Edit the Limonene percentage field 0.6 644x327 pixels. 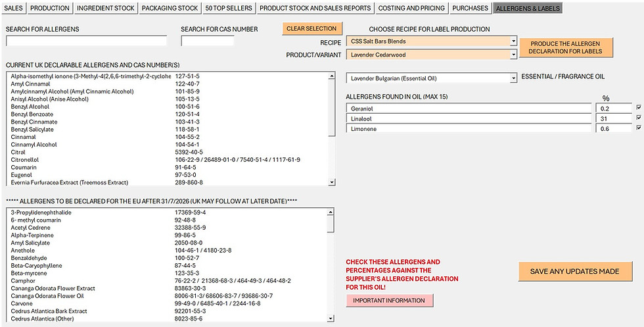pyautogui.click(x=614, y=128)
